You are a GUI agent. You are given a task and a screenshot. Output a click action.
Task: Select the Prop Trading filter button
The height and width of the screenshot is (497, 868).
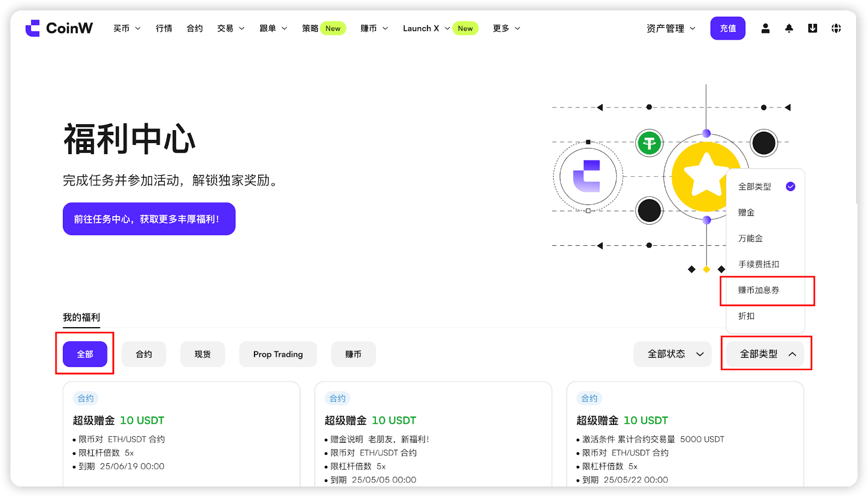point(278,354)
